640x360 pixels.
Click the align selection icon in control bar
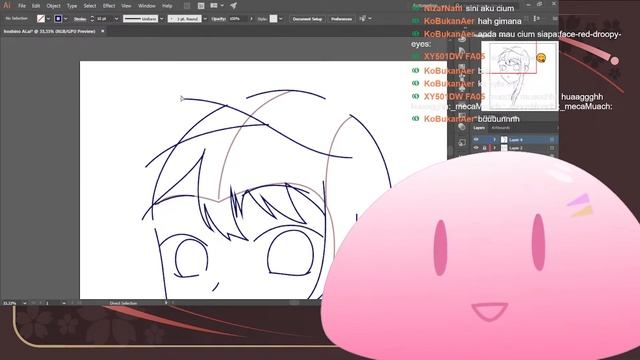tap(362, 18)
